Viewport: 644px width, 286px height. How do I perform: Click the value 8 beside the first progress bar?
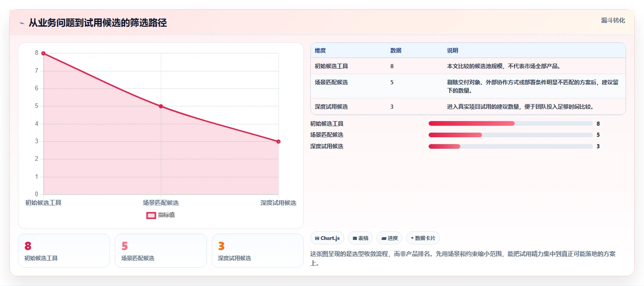pos(598,124)
